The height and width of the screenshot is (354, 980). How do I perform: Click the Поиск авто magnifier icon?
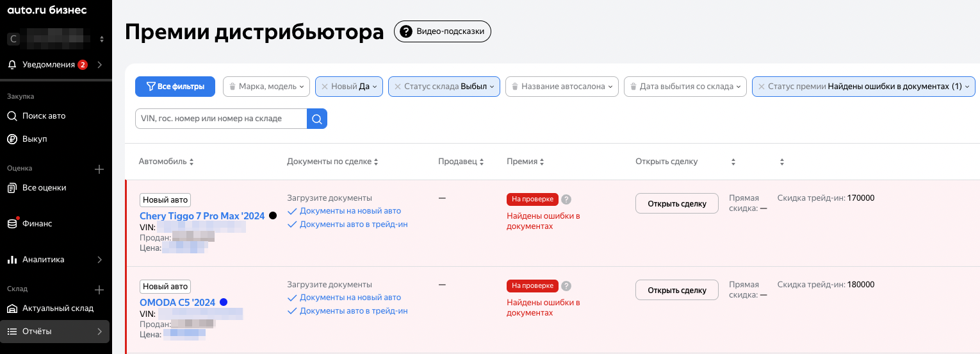tap(12, 116)
